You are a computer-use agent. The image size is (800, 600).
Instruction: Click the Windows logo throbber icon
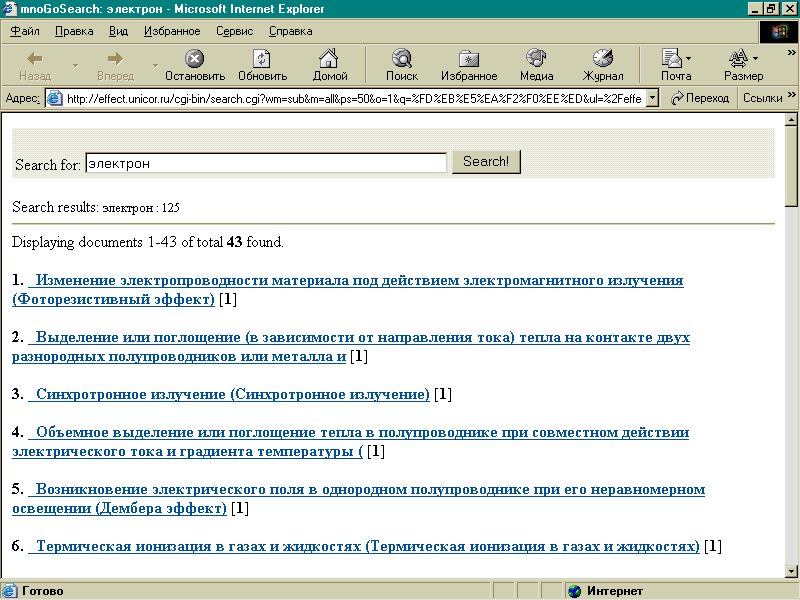779,32
